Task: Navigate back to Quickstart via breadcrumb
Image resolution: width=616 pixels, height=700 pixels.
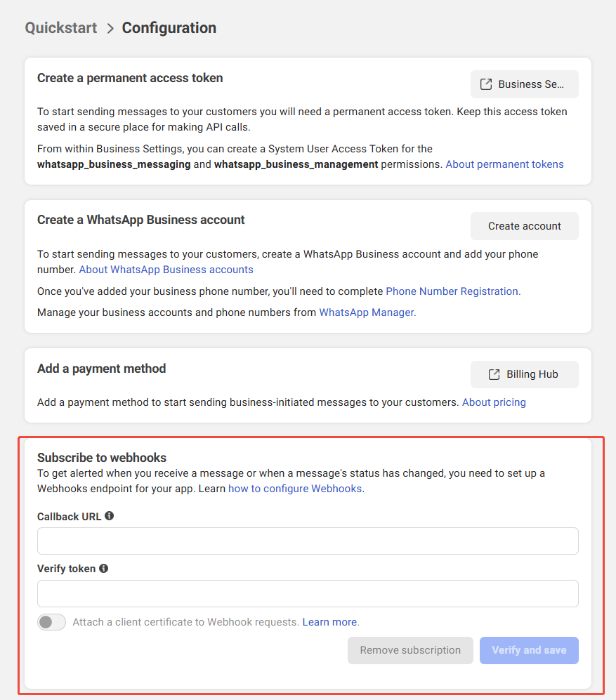Action: (60, 28)
